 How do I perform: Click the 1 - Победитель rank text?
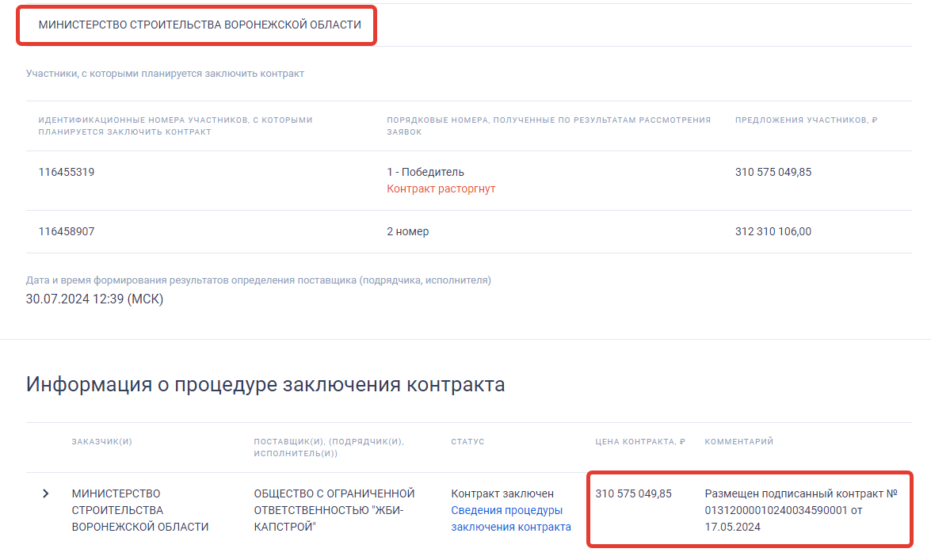tap(425, 172)
